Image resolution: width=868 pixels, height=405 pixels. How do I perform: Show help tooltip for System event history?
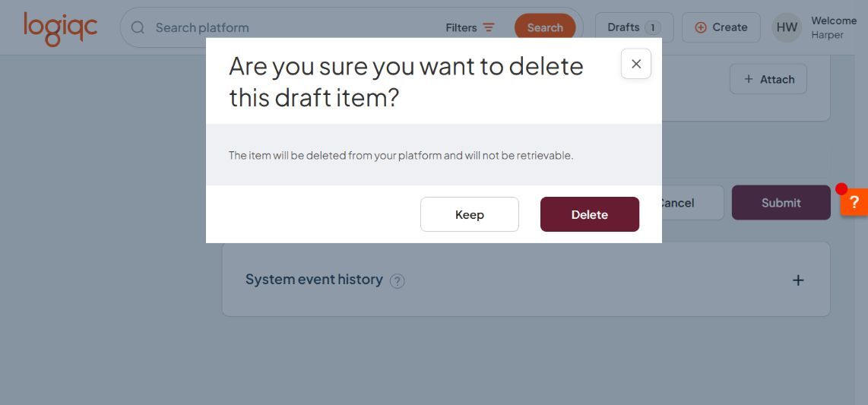pos(397,281)
